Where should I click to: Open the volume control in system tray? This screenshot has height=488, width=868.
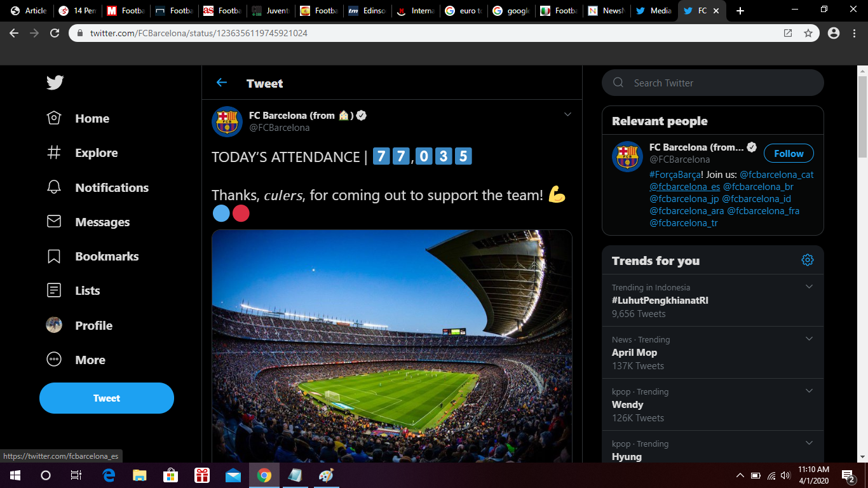(x=785, y=475)
